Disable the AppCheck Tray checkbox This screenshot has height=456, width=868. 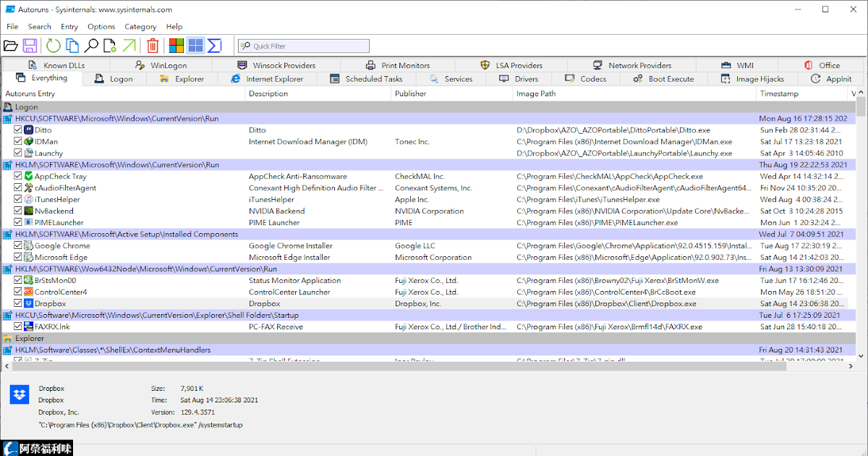click(18, 176)
